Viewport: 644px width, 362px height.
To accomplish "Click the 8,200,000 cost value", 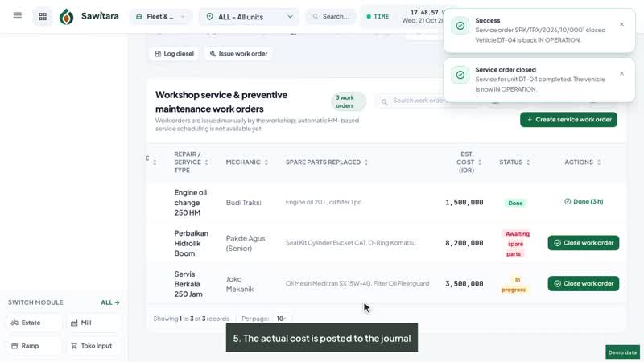I will (464, 243).
